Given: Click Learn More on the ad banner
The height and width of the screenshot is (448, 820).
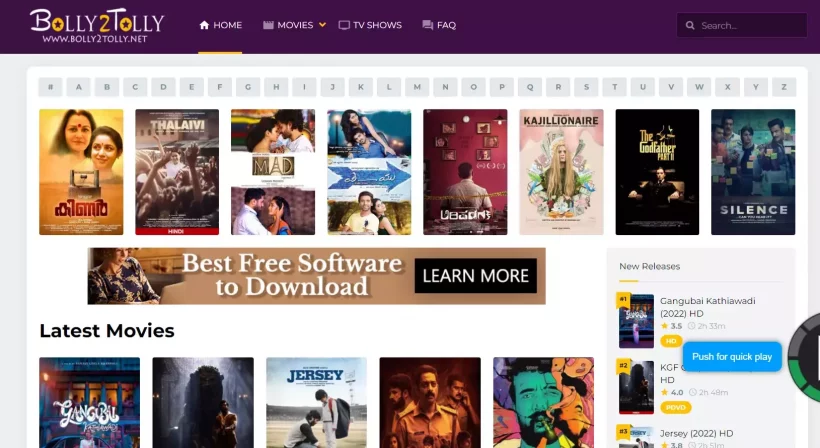Looking at the screenshot, I should (x=476, y=275).
